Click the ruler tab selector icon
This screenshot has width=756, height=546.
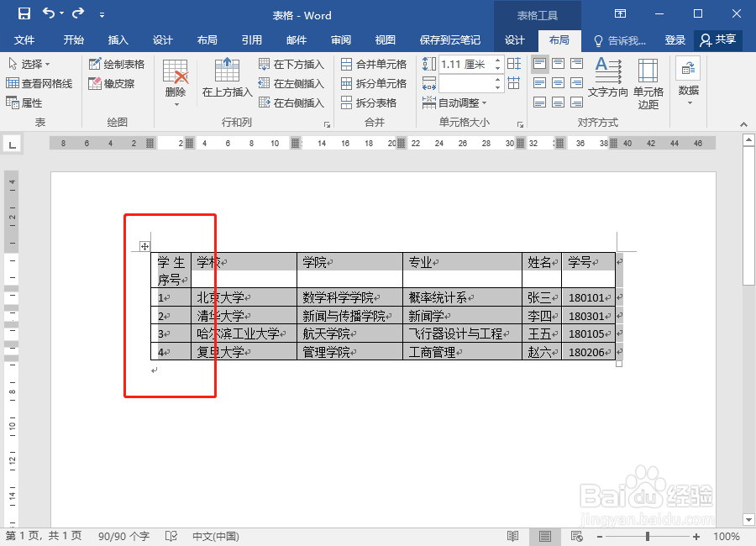12,144
